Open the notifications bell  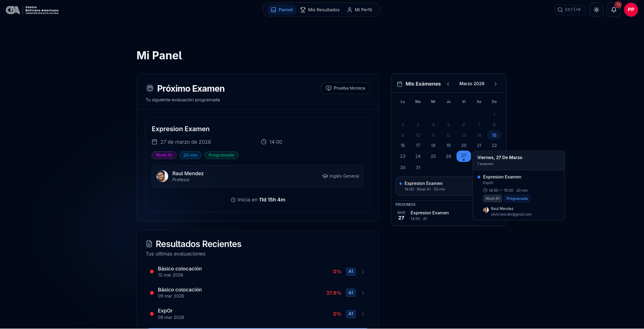pyautogui.click(x=613, y=10)
